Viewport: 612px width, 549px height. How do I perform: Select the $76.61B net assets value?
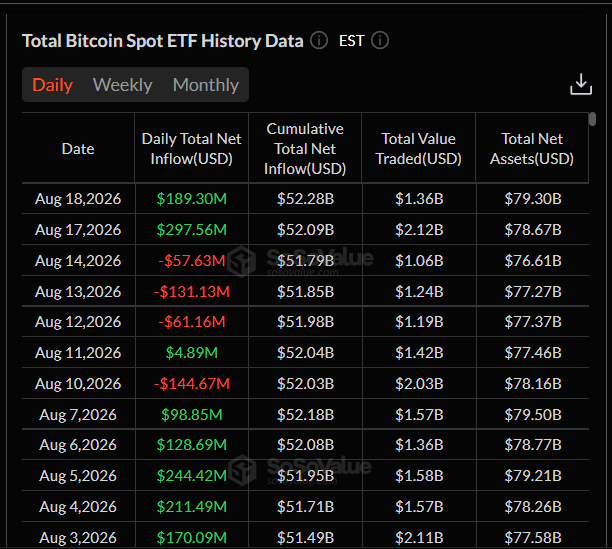click(x=533, y=260)
